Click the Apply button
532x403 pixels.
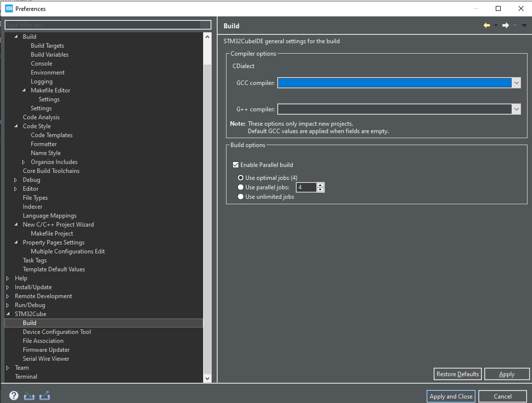[x=507, y=374]
